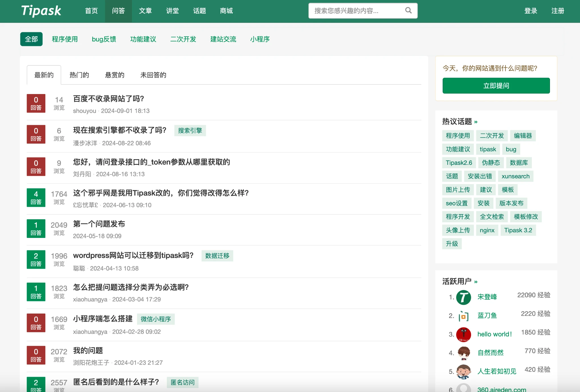Click the answer count box for 百度不收录网站了吗
The width and height of the screenshot is (580, 392).
(36, 103)
